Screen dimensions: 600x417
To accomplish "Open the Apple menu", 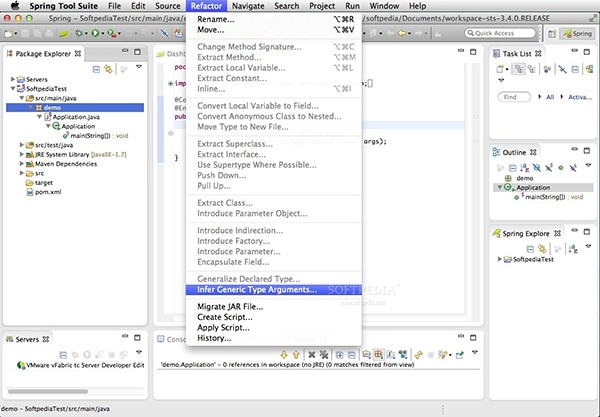I will [x=15, y=5].
